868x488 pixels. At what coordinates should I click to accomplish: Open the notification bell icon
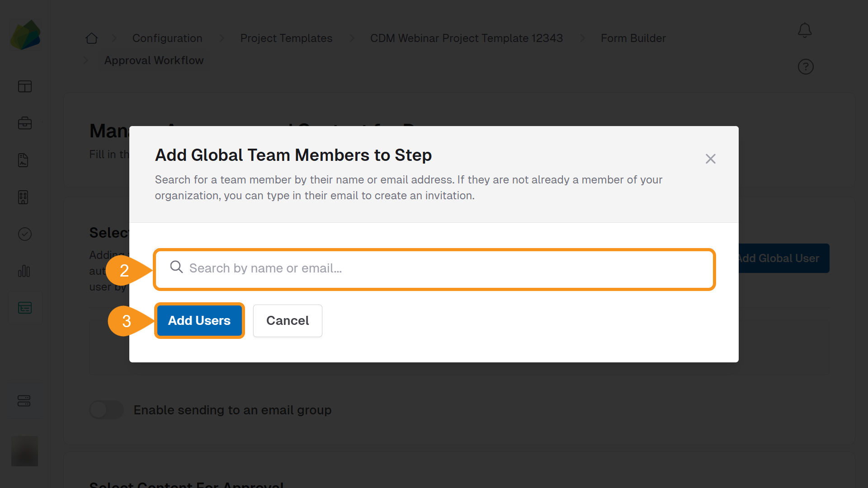(x=805, y=30)
